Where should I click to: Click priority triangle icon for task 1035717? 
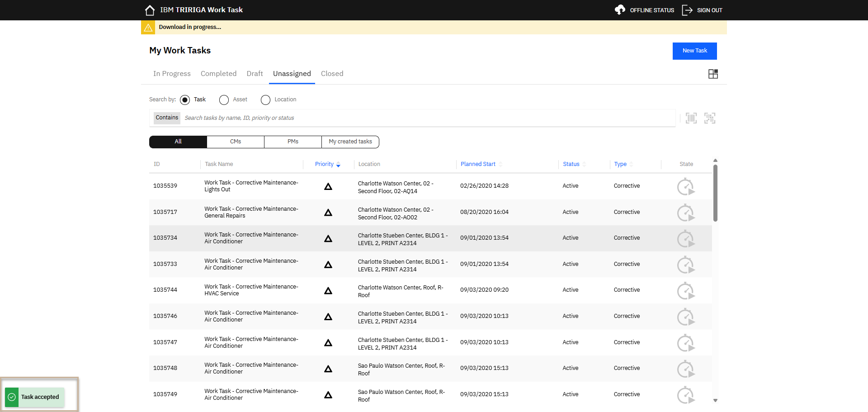(x=328, y=213)
